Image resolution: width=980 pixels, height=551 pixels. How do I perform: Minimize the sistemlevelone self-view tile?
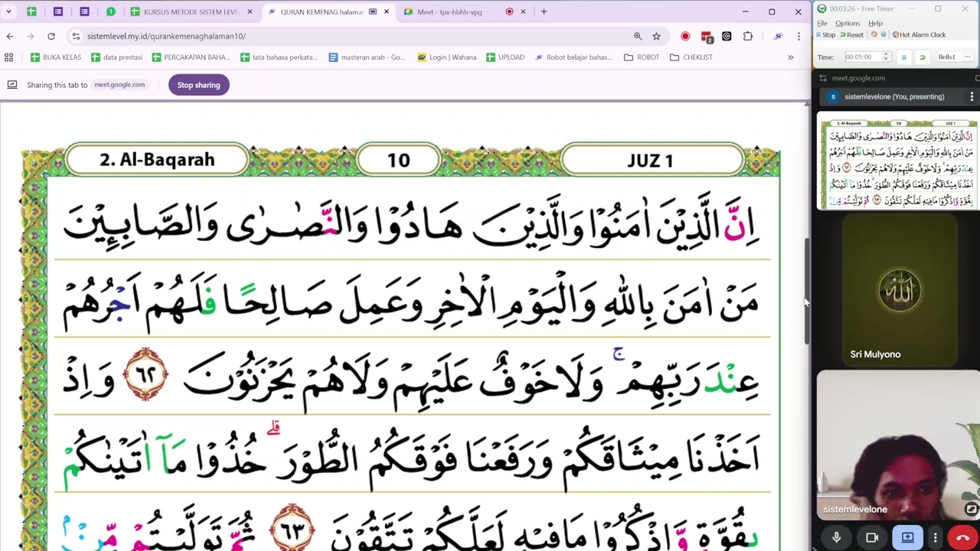coord(972,509)
